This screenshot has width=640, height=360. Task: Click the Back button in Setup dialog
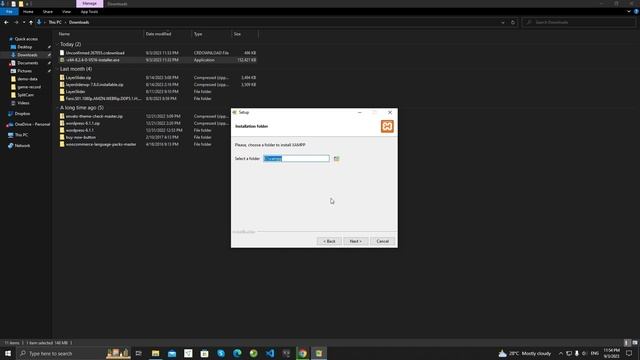coord(329,241)
